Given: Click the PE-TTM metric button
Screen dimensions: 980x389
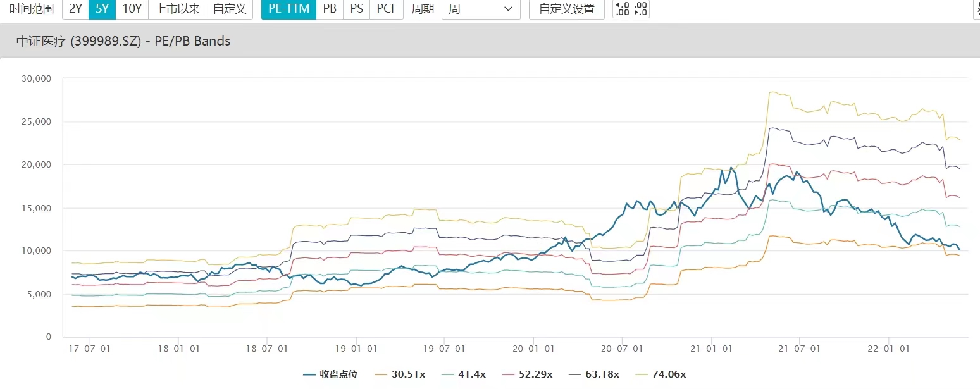Looking at the screenshot, I should [x=288, y=9].
